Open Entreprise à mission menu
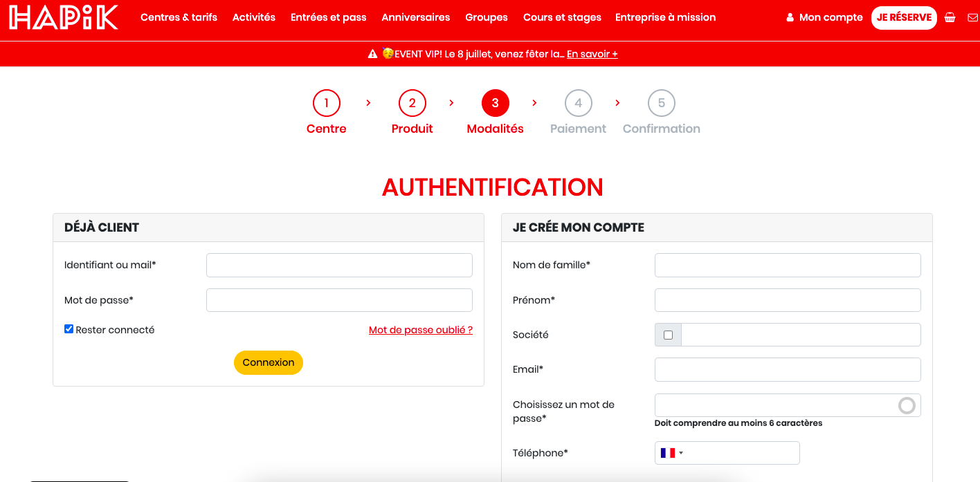The width and height of the screenshot is (980, 482). click(x=666, y=17)
